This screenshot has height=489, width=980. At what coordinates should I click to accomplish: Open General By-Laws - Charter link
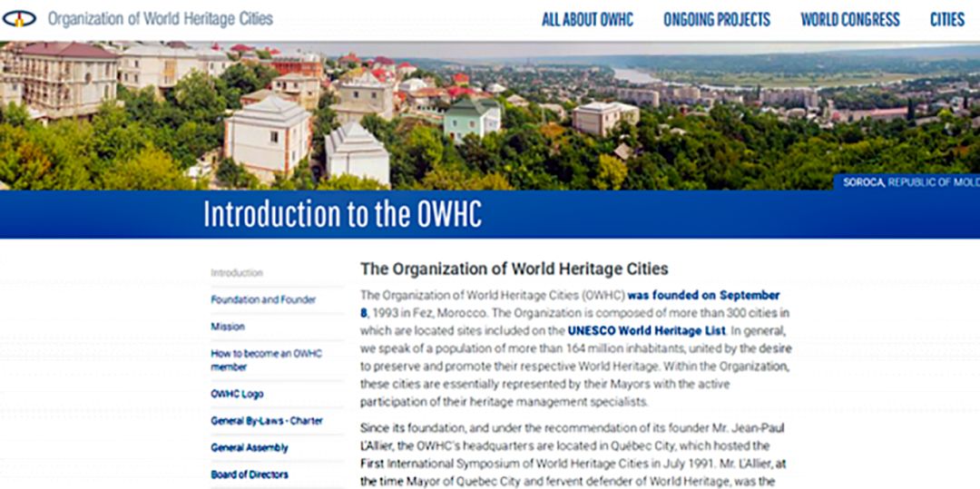click(267, 421)
